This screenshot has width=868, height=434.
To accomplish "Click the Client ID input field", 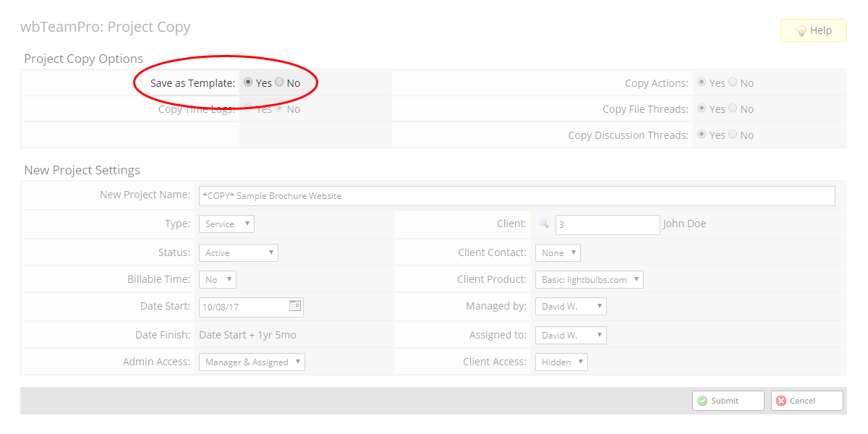I will point(608,225).
